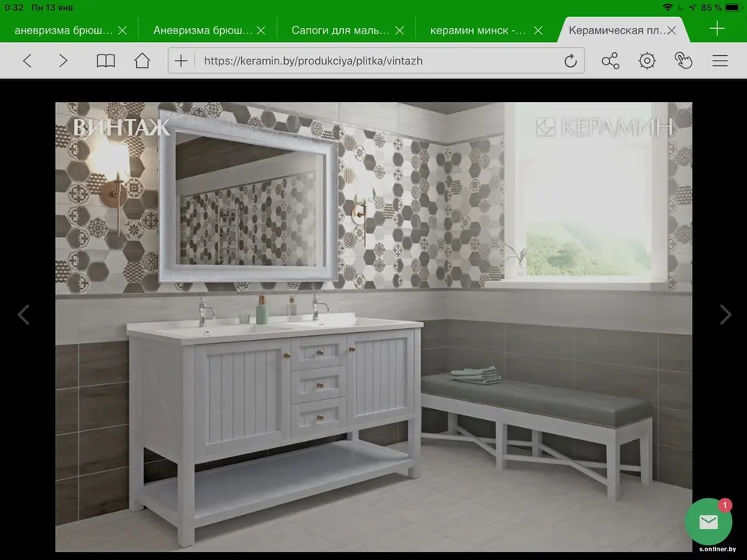
Task: Go to the home page icon
Action: pyautogui.click(x=142, y=61)
